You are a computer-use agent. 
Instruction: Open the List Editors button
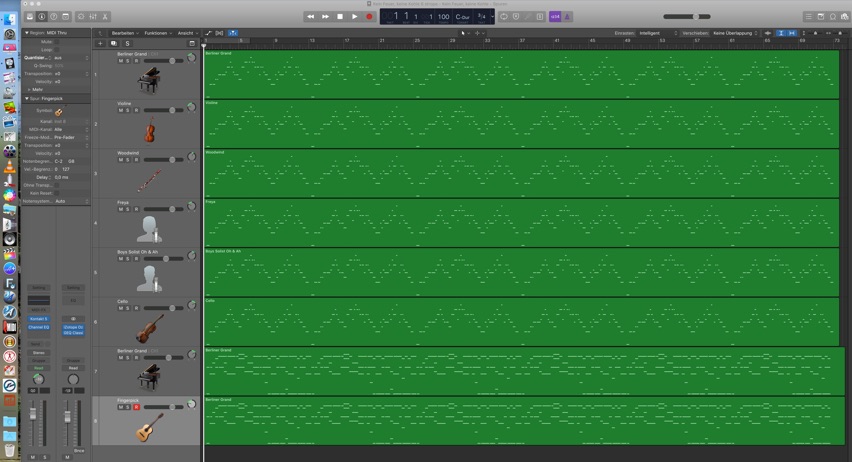(809, 17)
